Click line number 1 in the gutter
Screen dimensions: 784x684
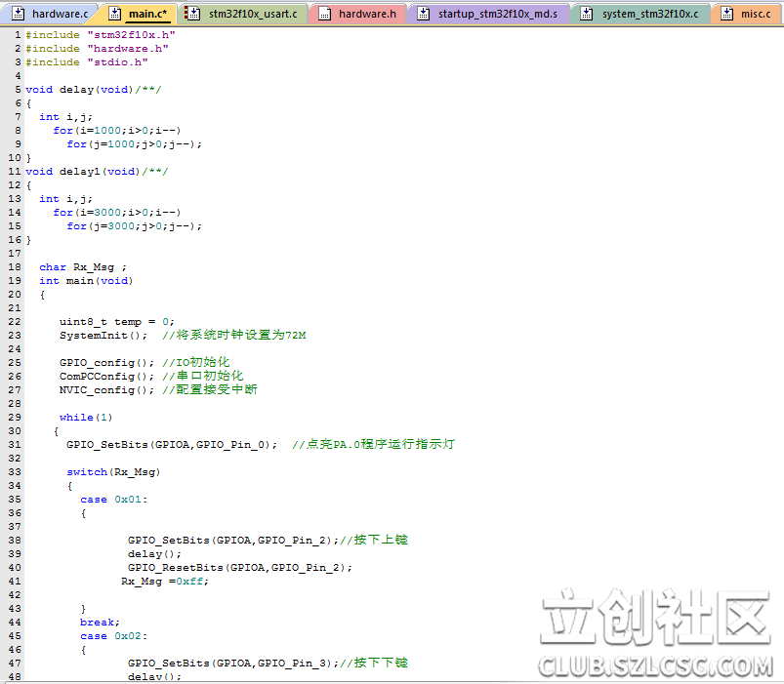pyautogui.click(x=18, y=35)
